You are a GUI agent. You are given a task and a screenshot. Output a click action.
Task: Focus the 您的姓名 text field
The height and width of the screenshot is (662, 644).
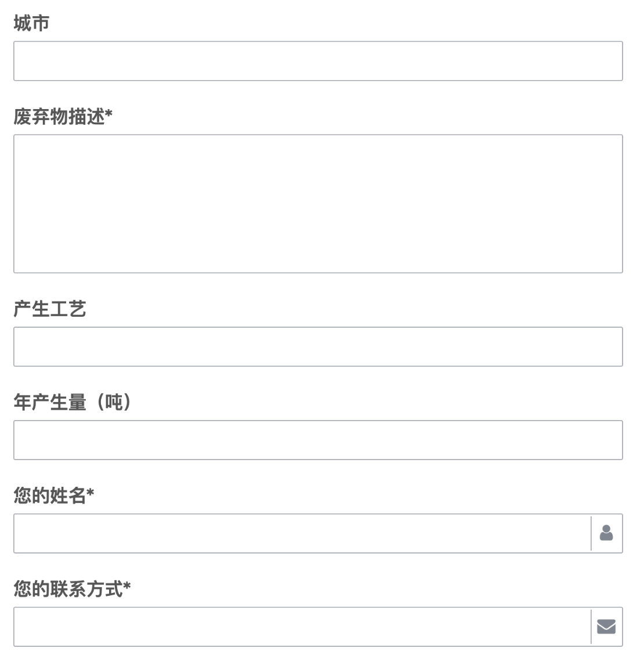pos(302,533)
